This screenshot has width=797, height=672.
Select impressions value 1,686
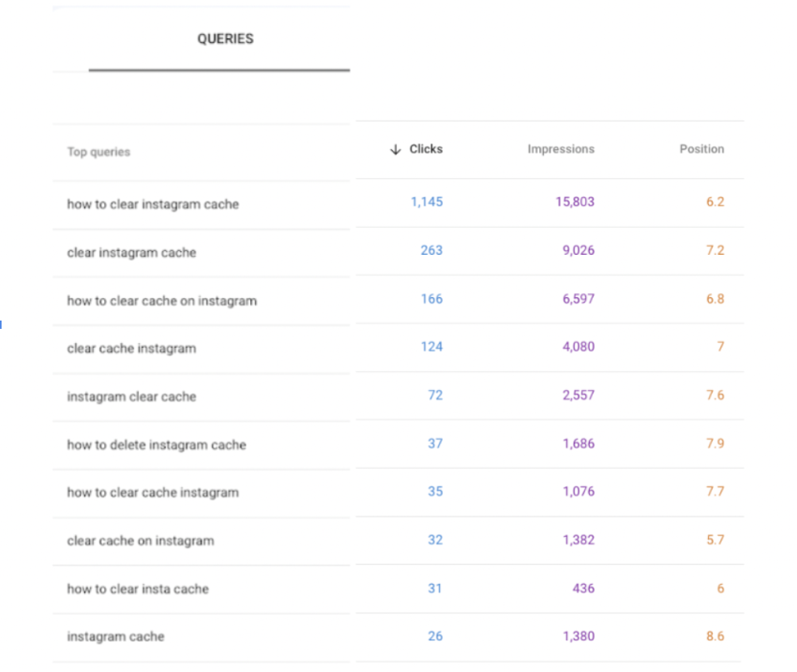pos(579,443)
